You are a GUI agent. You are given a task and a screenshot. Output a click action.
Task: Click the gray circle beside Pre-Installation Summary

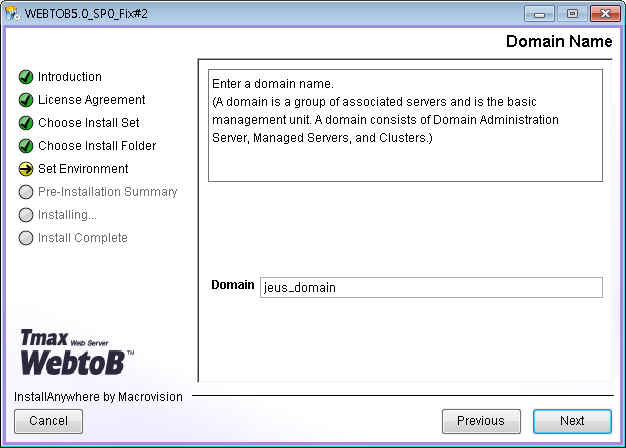click(26, 192)
